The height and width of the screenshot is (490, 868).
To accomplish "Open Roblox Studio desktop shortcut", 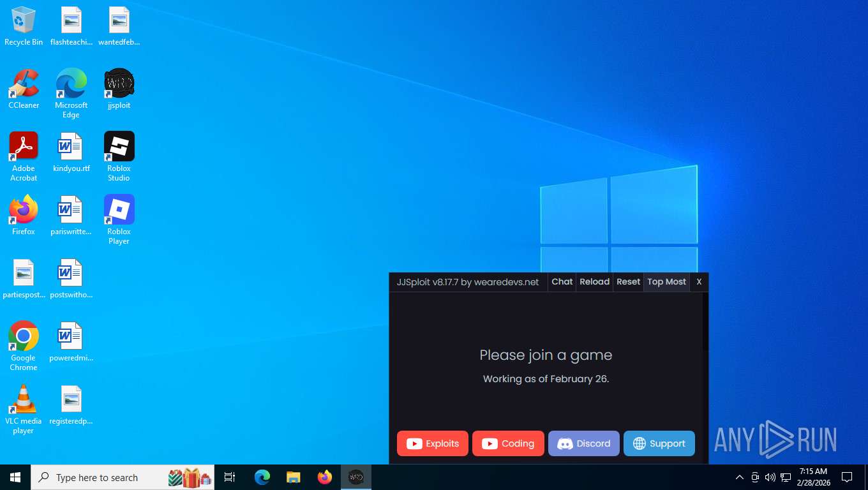I will [x=119, y=157].
